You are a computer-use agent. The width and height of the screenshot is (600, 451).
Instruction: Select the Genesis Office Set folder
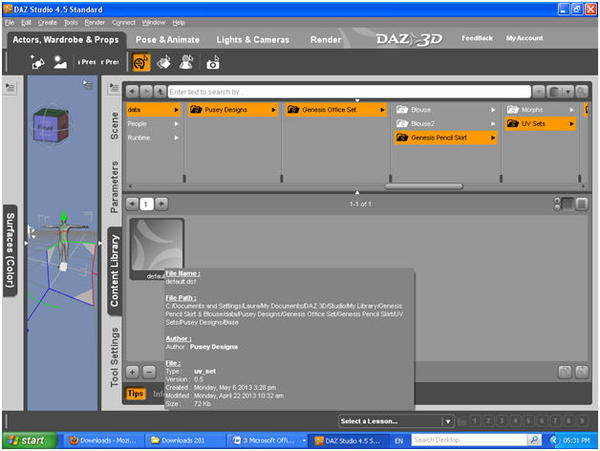click(336, 110)
